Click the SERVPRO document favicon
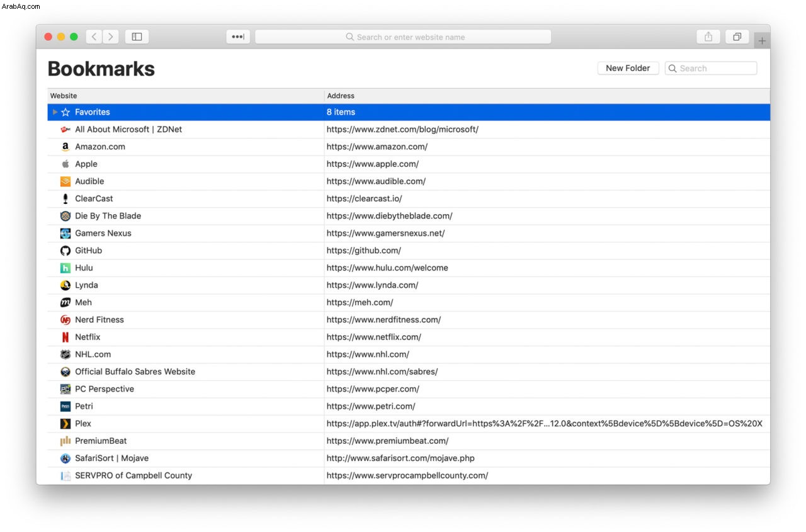 (x=65, y=476)
